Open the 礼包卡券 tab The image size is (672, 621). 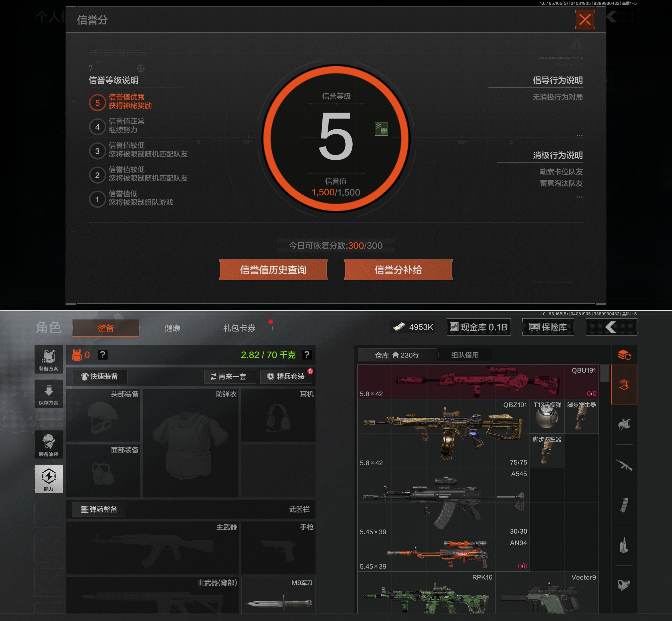[x=239, y=328]
